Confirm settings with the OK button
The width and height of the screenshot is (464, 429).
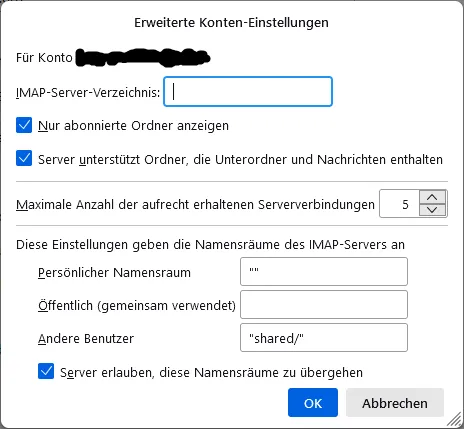coord(313,402)
